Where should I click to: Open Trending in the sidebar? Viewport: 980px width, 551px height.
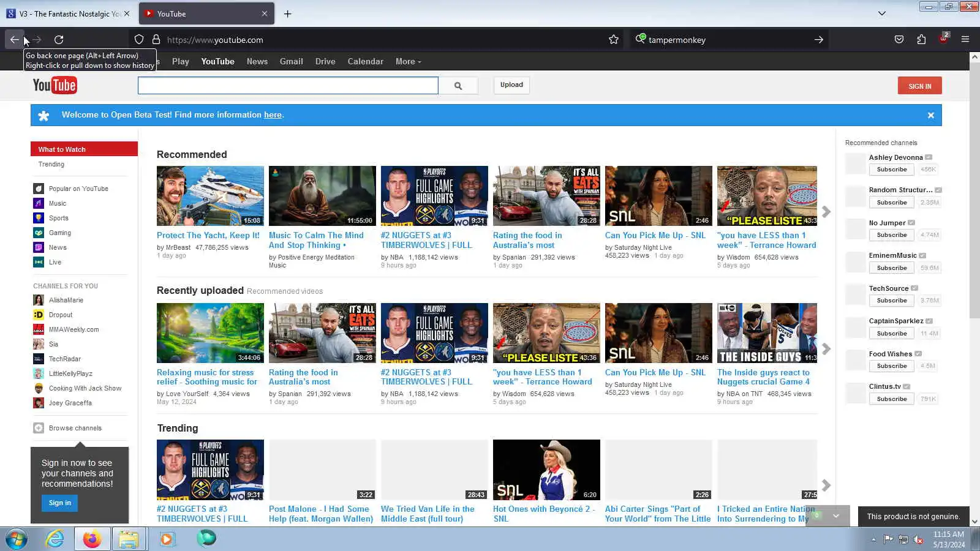[51, 164]
